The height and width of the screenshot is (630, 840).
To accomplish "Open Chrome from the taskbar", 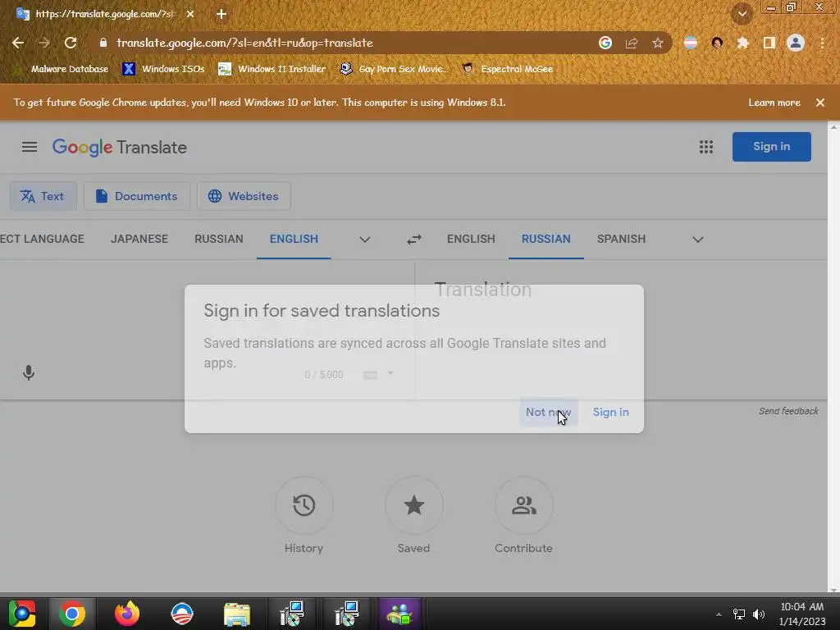I will click(72, 614).
